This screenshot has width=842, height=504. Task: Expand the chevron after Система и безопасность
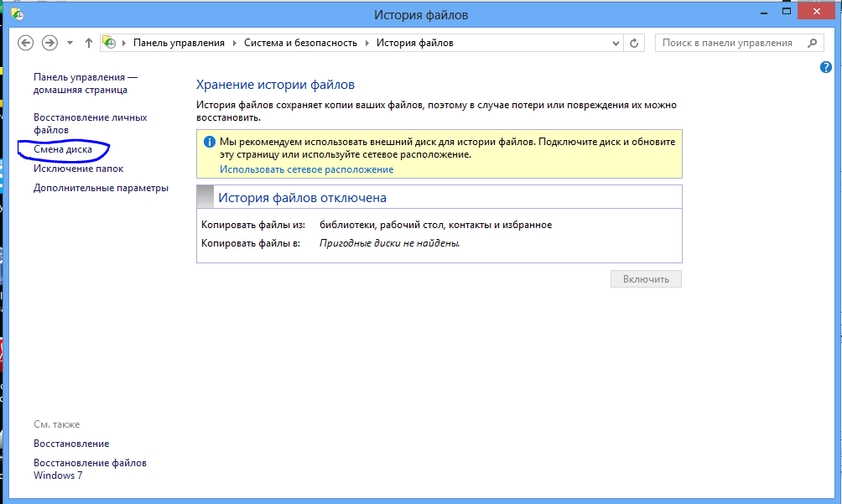tap(367, 43)
